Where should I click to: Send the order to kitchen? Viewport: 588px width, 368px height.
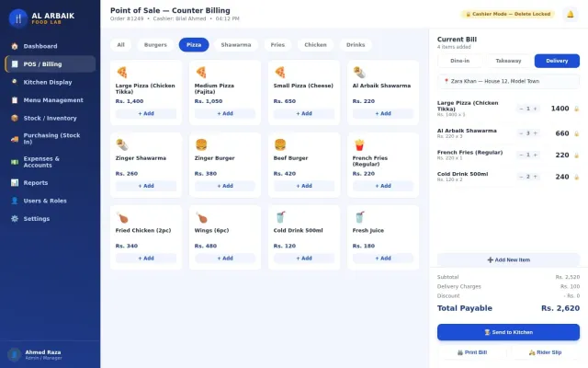pyautogui.click(x=508, y=332)
